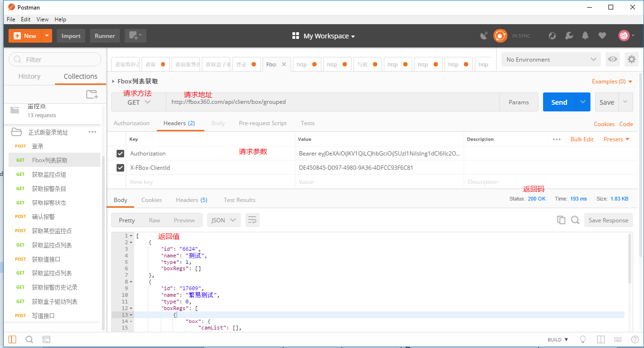Uncheck the Authorization header checkbox
The height and width of the screenshot is (348, 644).
120,154
